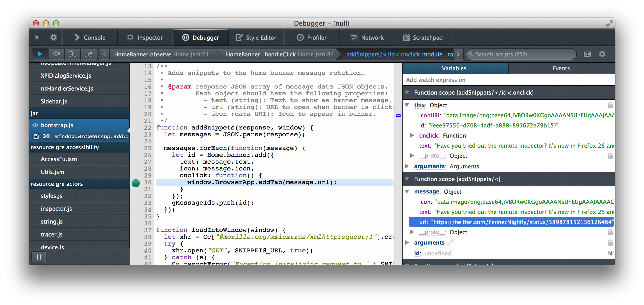This screenshot has width=644, height=305.
Task: Click the Step Out debugger icon
Action: (89, 54)
